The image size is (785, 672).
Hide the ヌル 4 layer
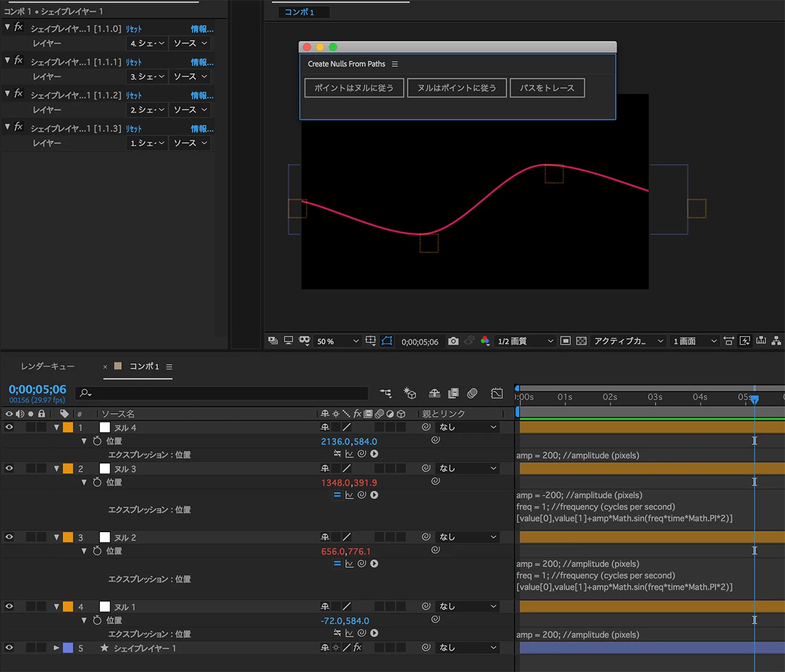(9, 427)
